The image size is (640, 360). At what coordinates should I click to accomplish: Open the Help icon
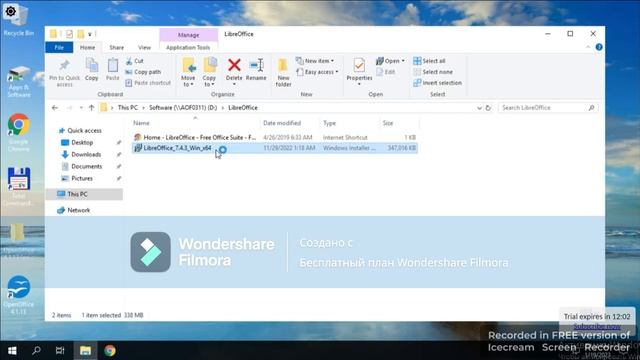599,47
